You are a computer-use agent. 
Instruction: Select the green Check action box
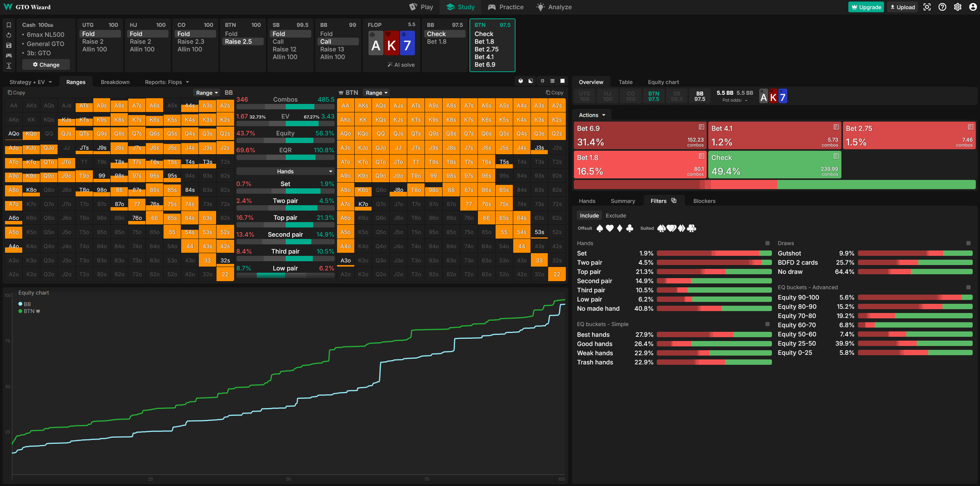click(x=774, y=164)
